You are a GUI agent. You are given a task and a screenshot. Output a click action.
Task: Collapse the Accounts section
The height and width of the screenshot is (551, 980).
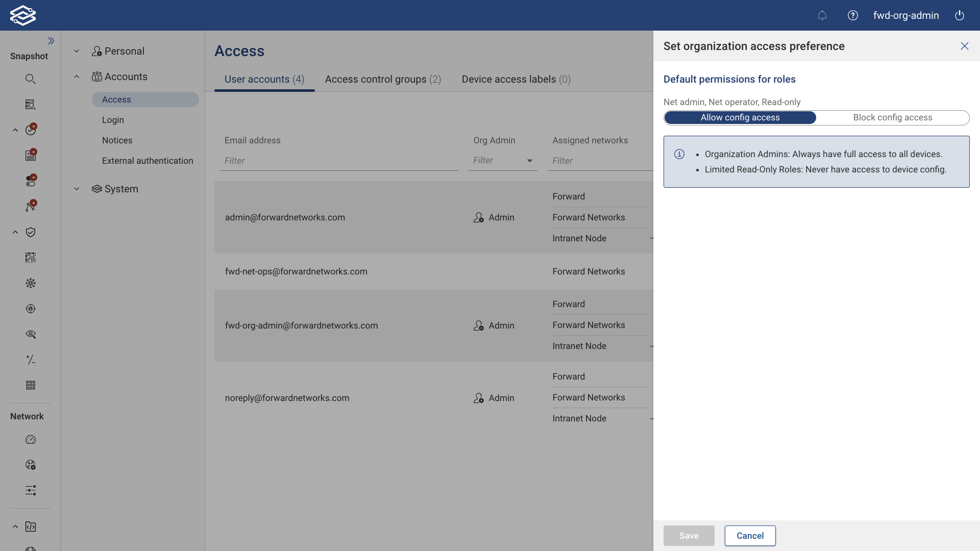[77, 76]
